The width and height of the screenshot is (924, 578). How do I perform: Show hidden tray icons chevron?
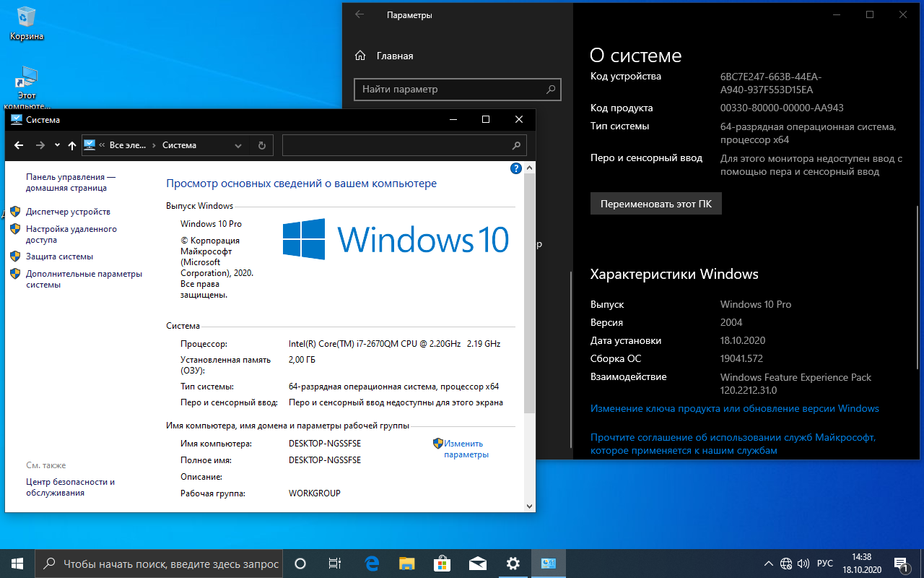(769, 564)
